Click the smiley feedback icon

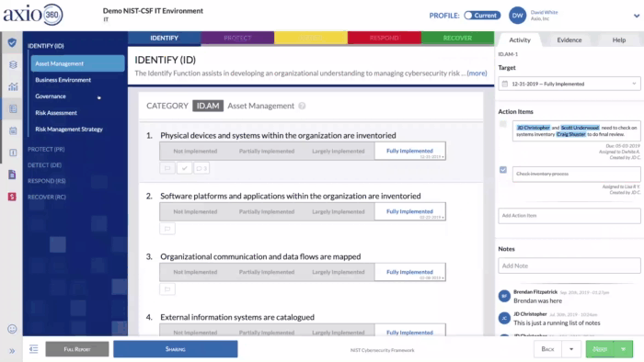coord(12,329)
